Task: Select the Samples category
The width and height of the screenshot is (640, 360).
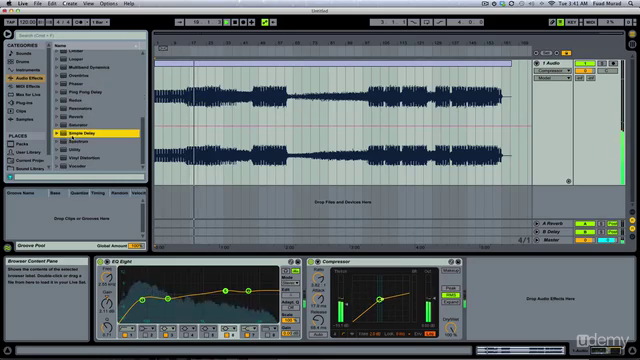Action: [24, 119]
